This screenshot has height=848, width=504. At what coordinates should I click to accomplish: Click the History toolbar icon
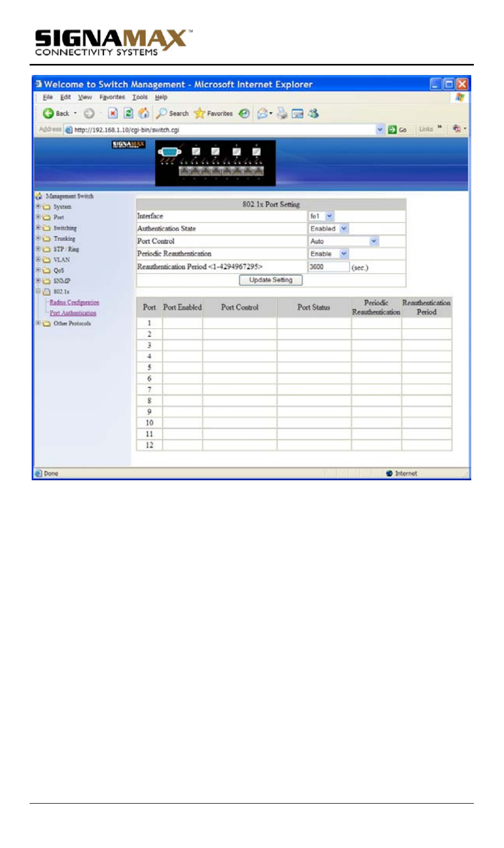coord(244,113)
